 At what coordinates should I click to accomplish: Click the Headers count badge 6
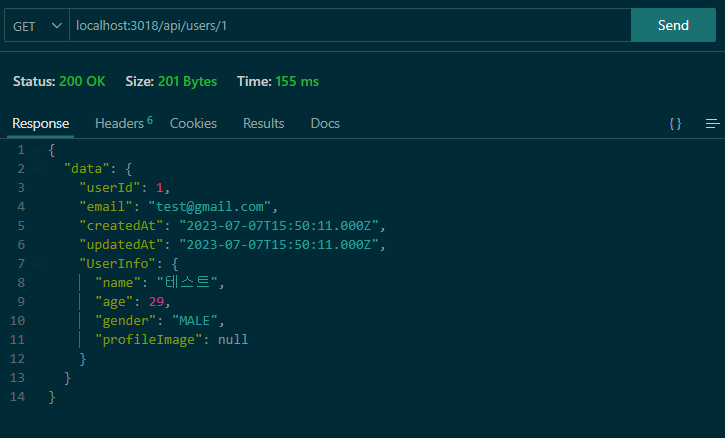[150, 120]
